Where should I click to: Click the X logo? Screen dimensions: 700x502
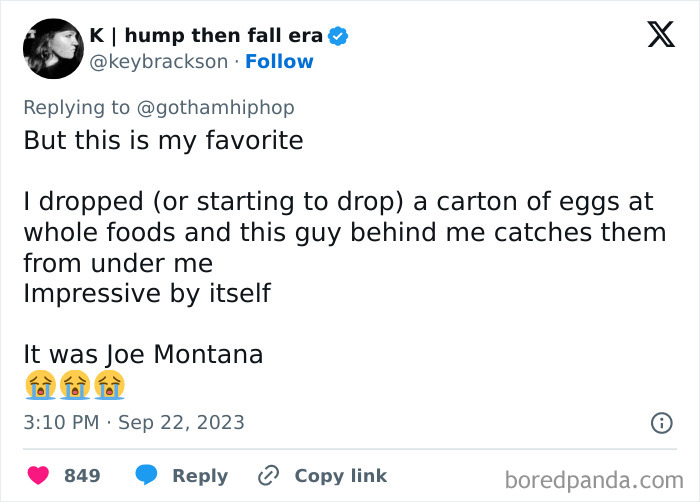pos(660,36)
